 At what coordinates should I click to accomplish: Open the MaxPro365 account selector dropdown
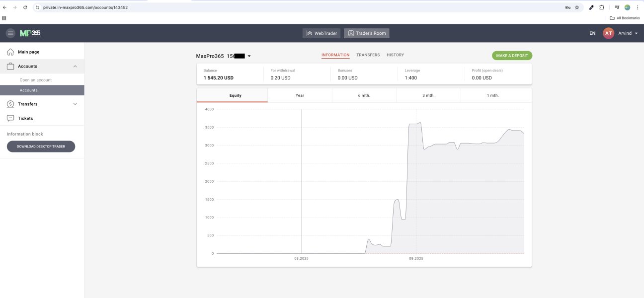pyautogui.click(x=249, y=56)
